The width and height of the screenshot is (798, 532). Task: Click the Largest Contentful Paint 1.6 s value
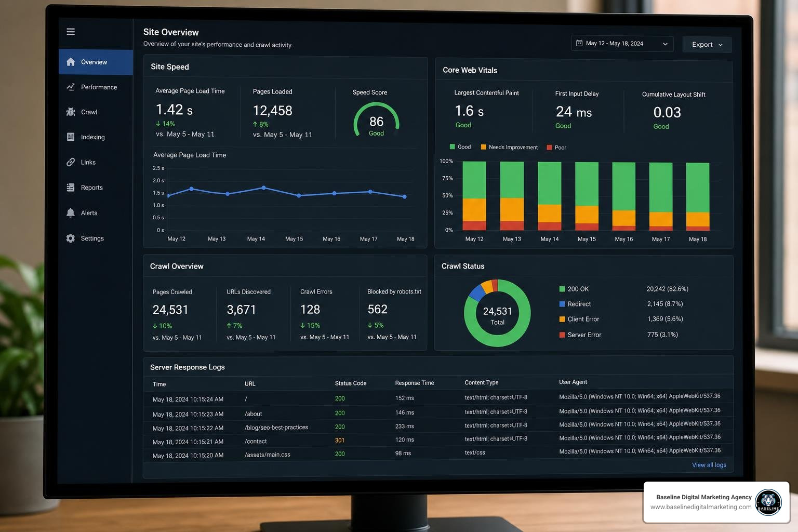coord(470,111)
